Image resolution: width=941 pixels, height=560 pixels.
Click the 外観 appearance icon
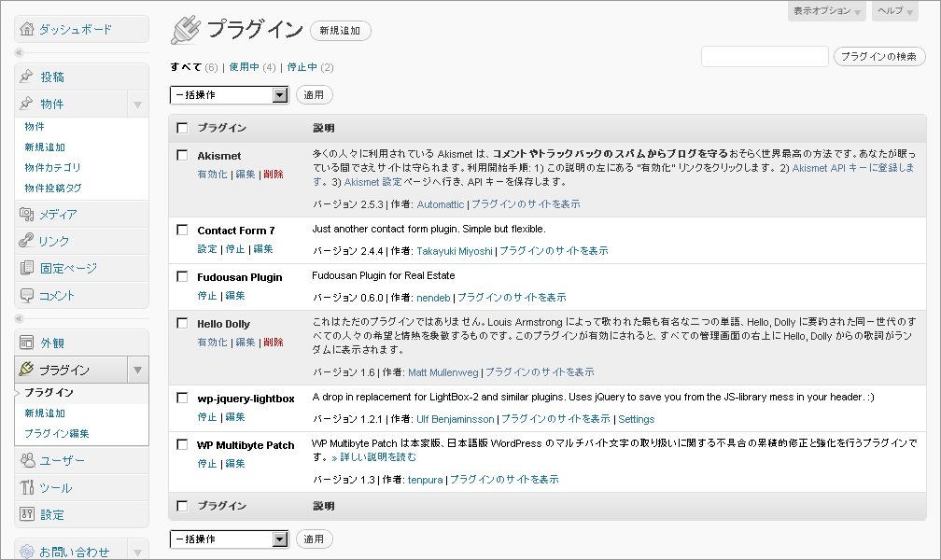[26, 343]
